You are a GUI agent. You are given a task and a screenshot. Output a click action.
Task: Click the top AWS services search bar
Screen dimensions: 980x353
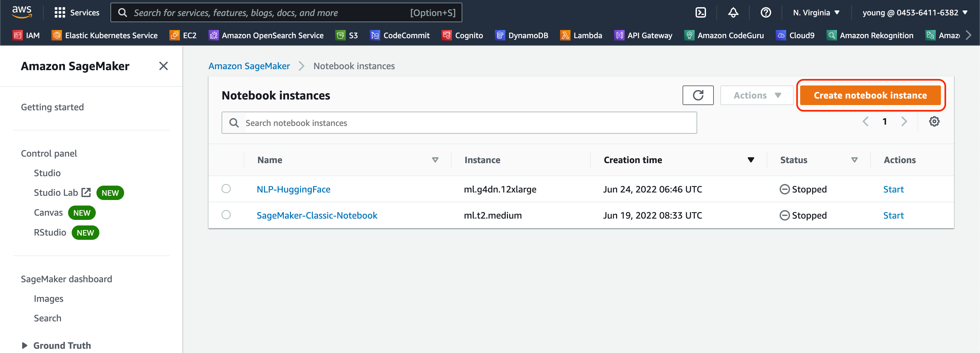coord(286,13)
